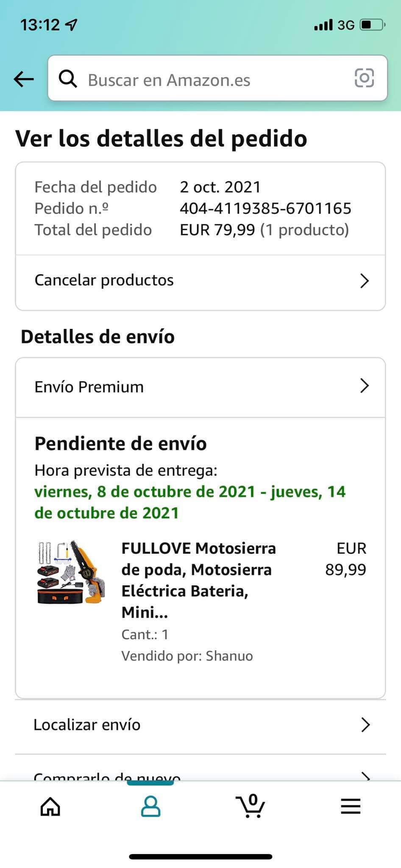401x868 pixels.
Task: Go to Home tab icon
Action: [50, 806]
